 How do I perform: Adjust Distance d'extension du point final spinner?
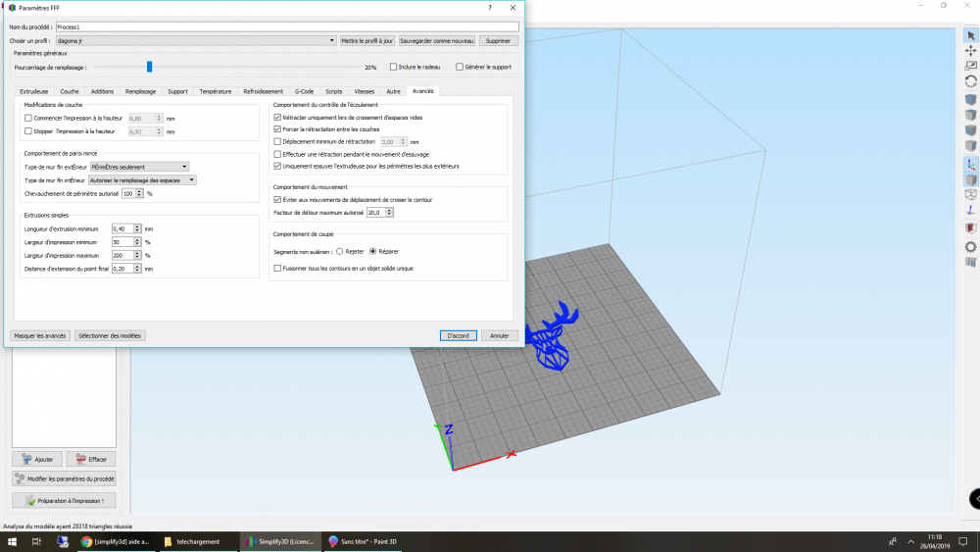pos(137,269)
